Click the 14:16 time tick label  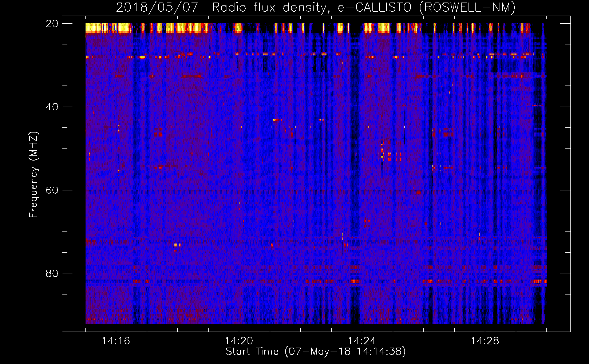116,341
